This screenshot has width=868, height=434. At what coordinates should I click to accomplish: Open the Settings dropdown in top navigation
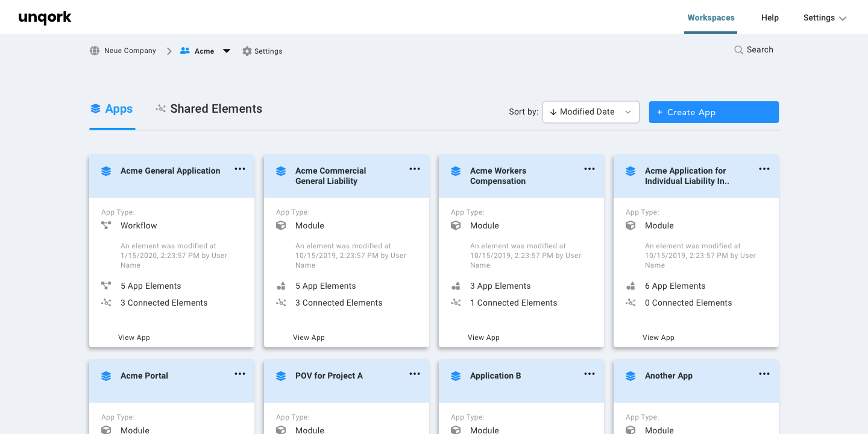(x=824, y=17)
